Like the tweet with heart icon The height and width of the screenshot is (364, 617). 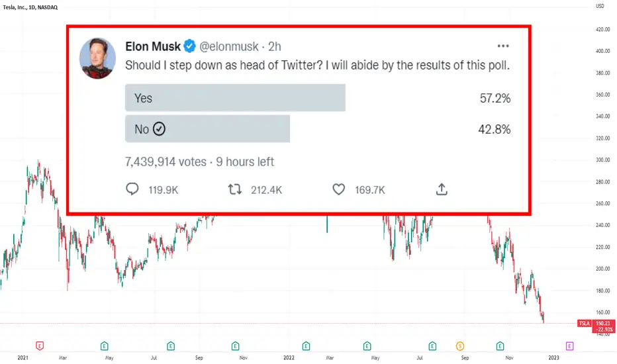(x=339, y=190)
